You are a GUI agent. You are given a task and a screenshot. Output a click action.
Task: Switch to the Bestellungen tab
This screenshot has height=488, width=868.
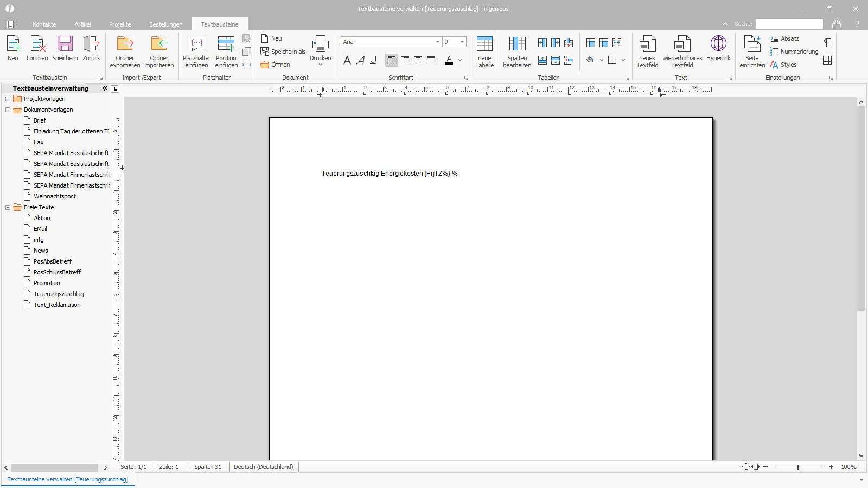point(166,24)
